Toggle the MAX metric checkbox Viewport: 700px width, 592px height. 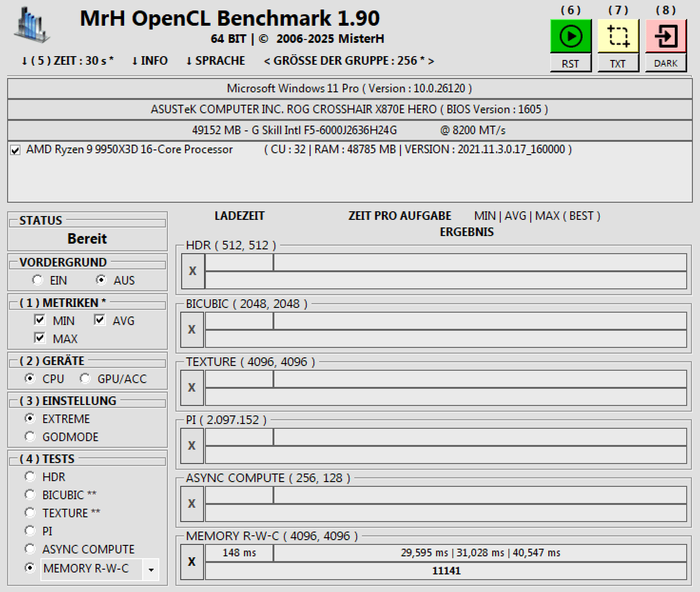[x=40, y=338]
